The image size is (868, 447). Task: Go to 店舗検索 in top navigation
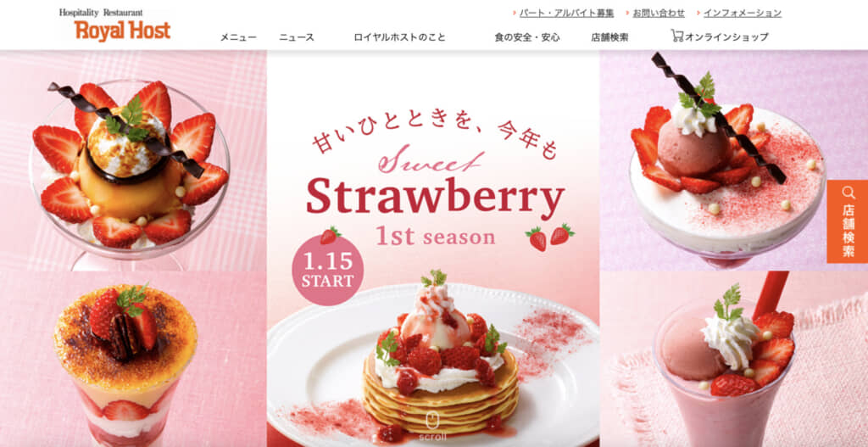609,37
